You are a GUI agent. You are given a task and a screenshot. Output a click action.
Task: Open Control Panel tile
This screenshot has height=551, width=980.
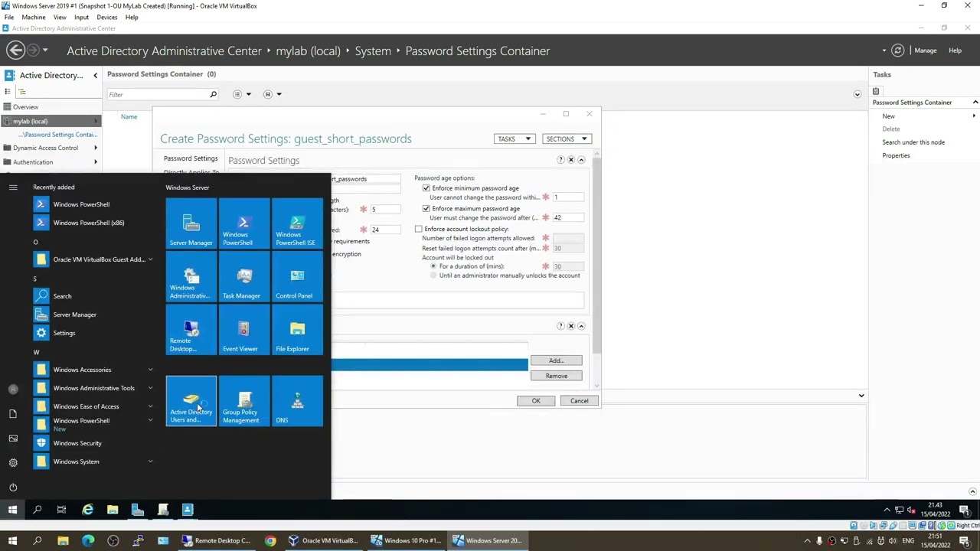(x=297, y=277)
